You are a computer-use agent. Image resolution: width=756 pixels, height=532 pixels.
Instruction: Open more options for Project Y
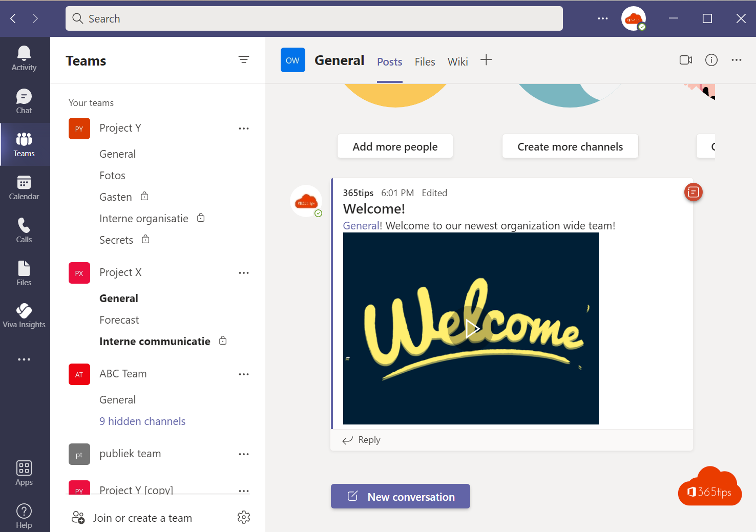tap(244, 129)
